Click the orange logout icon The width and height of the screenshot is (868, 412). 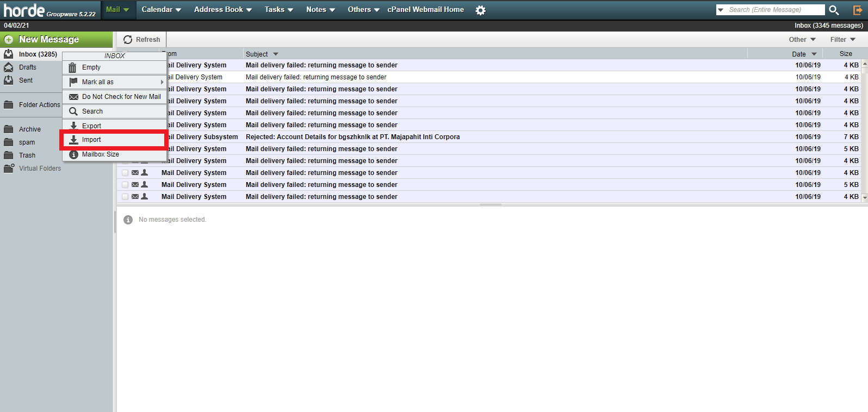pos(858,10)
